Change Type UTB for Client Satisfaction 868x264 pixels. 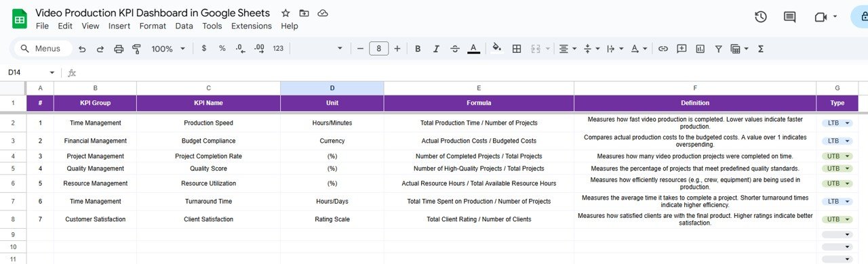(x=837, y=219)
